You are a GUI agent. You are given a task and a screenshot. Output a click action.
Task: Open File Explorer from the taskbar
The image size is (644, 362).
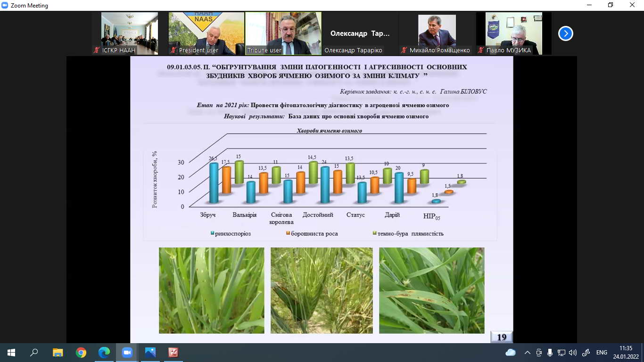[x=58, y=352]
